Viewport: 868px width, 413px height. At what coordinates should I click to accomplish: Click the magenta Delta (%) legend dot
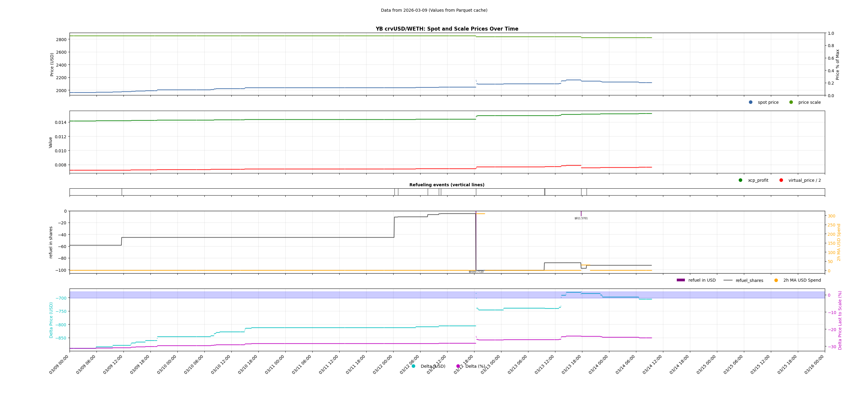458,366
